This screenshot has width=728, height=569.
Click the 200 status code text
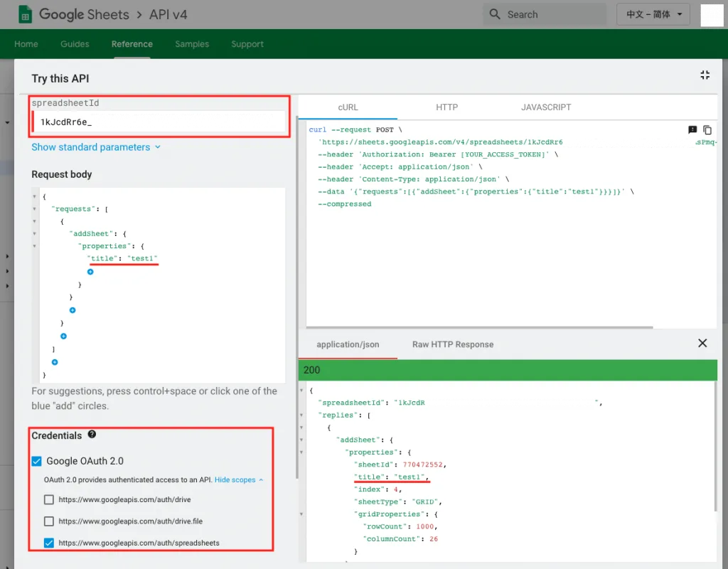311,370
